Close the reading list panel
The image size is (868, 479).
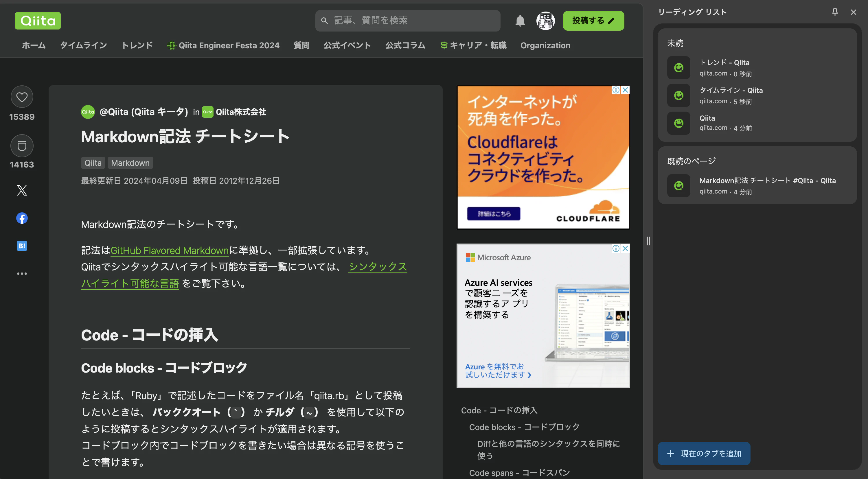(853, 12)
